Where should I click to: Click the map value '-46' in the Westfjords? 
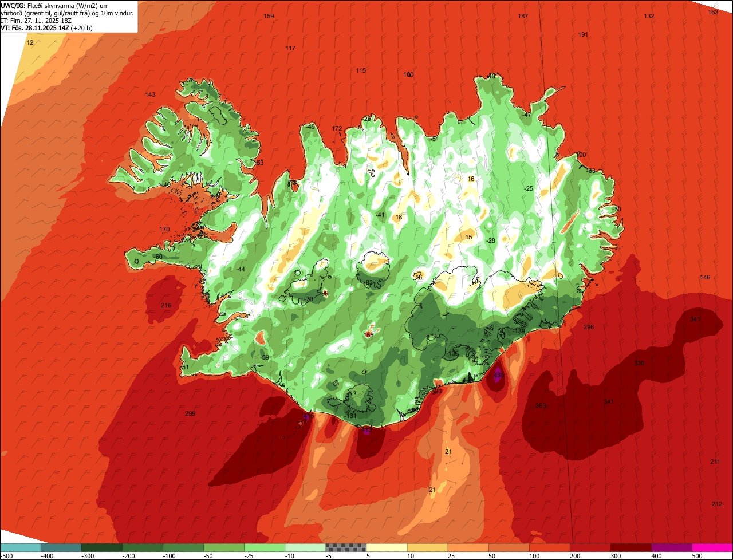[x=165, y=184]
